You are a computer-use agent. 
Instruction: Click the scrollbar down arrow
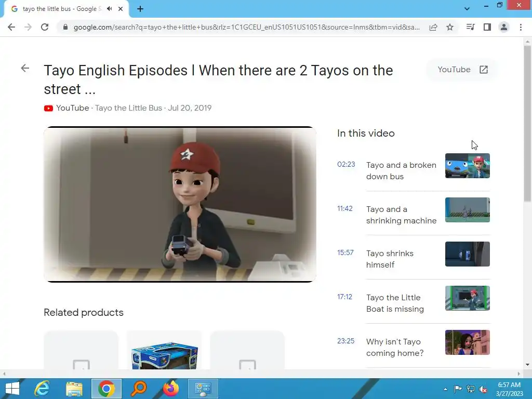[x=527, y=365]
